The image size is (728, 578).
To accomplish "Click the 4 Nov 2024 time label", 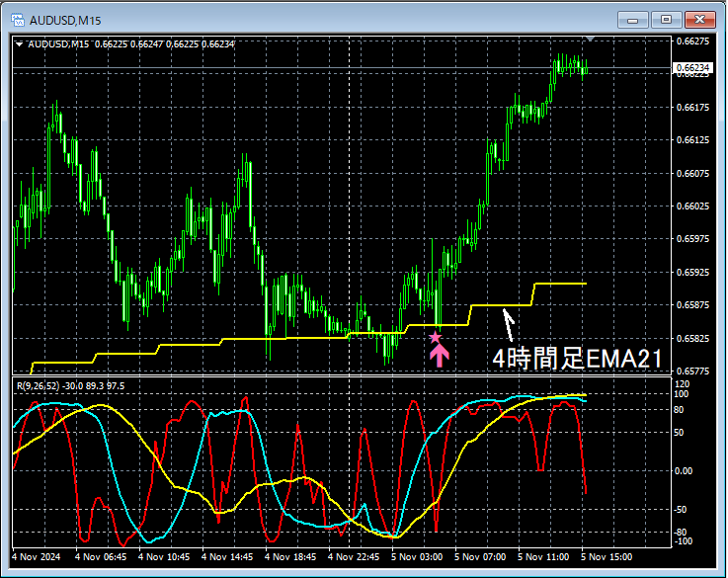I will (x=37, y=556).
